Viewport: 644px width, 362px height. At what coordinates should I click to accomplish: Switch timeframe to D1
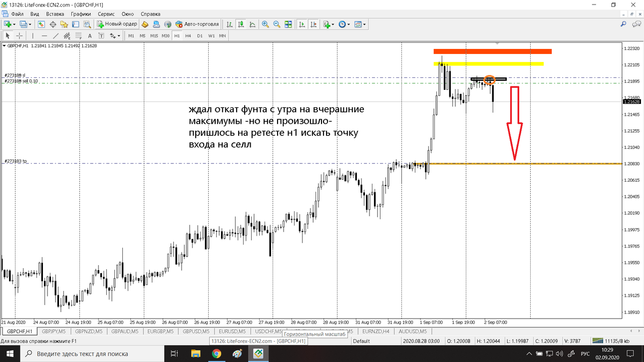pyautogui.click(x=200, y=36)
